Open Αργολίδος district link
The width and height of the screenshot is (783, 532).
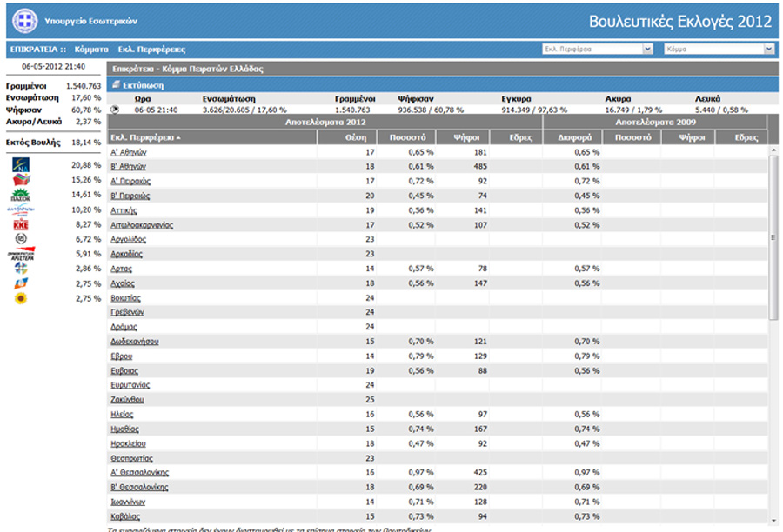(x=129, y=239)
